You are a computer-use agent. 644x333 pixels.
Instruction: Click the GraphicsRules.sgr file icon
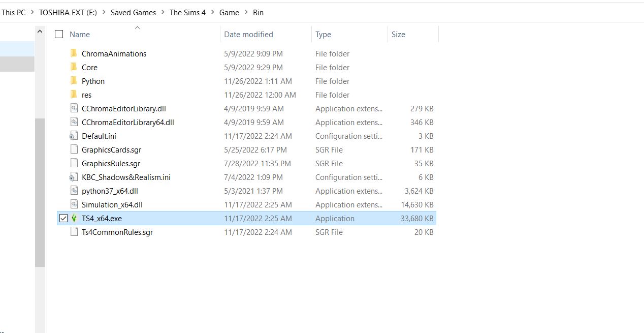pos(74,163)
